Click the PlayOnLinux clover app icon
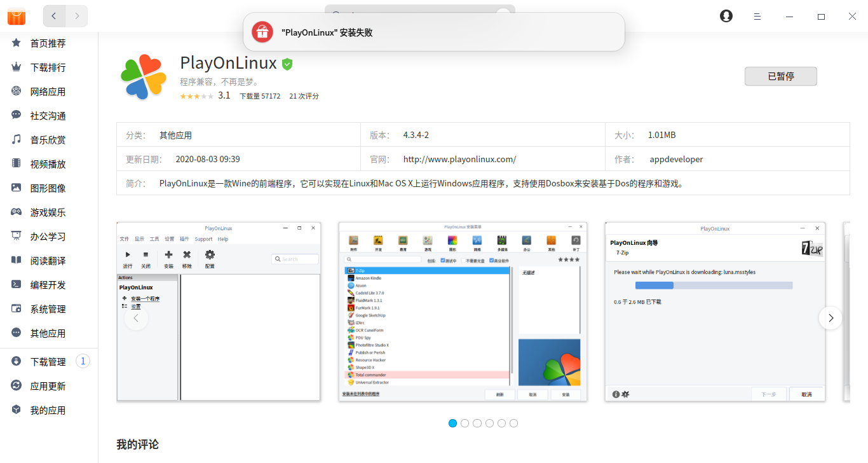Viewport: 868px width, 463px height. coord(144,78)
